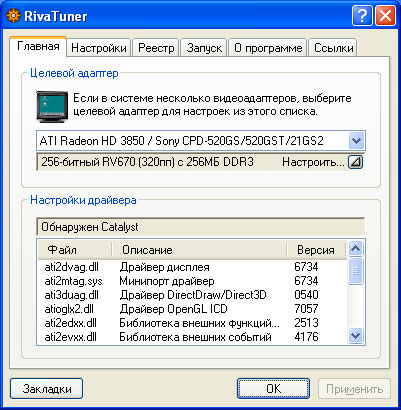This screenshot has width=401, height=410.
Task: Click the Минипорт драйвер description
Action: tap(167, 281)
